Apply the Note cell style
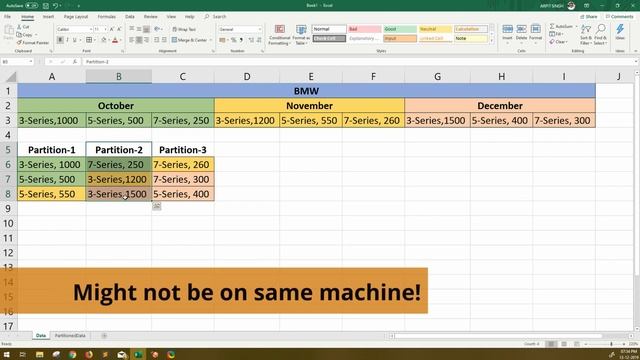Viewport: 640px width, 360px height. coord(471,38)
